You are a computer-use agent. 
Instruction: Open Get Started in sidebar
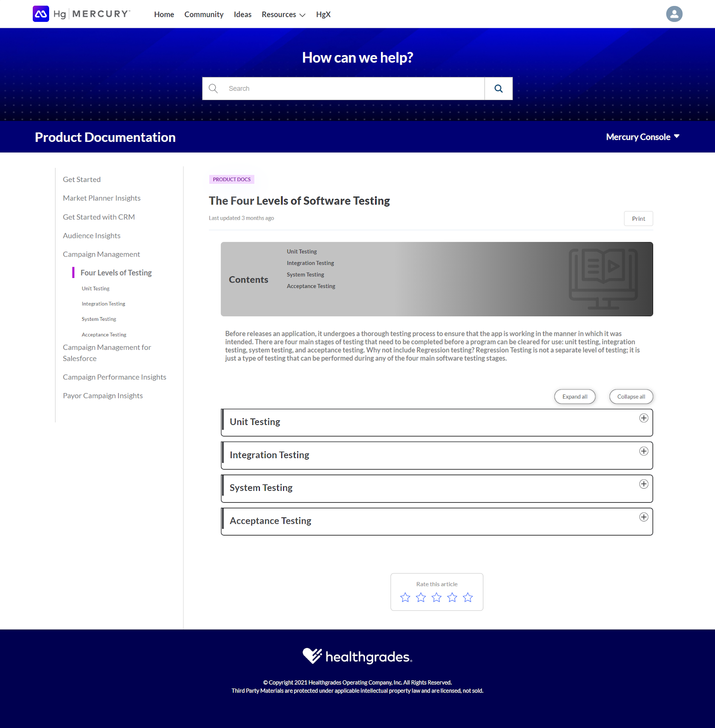coord(82,180)
